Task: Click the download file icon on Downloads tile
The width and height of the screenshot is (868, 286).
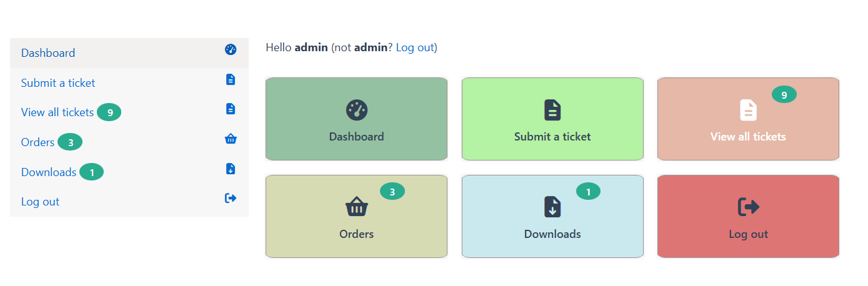Action: (x=552, y=207)
